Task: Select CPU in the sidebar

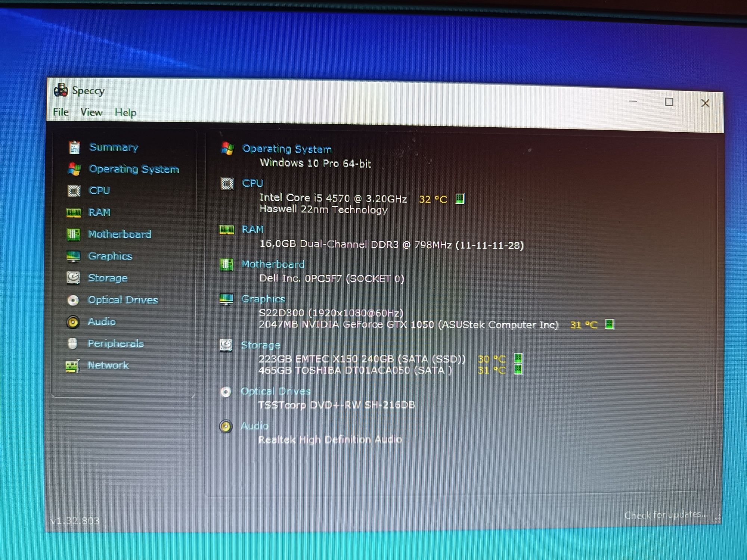Action: (x=99, y=190)
